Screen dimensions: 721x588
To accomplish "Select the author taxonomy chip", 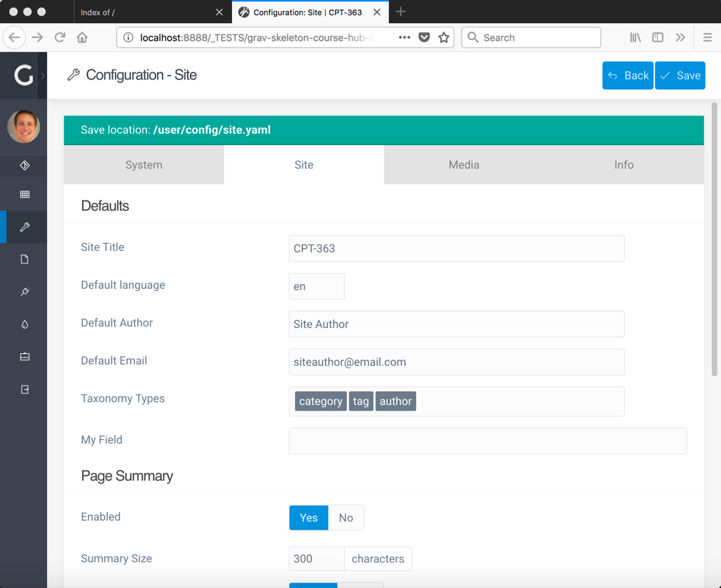I will [395, 401].
